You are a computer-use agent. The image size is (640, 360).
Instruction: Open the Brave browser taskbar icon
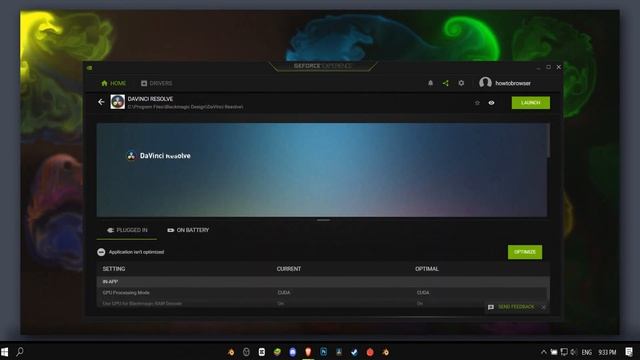point(308,352)
